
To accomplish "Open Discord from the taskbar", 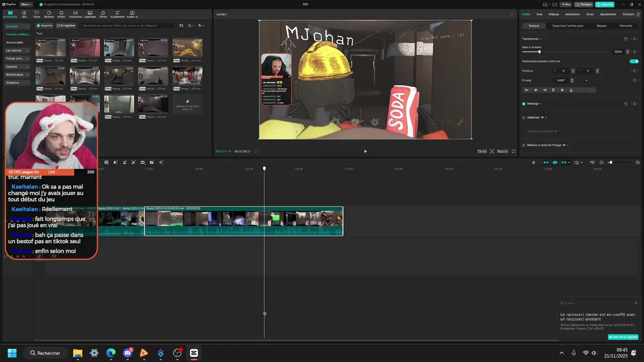I will pos(127,353).
